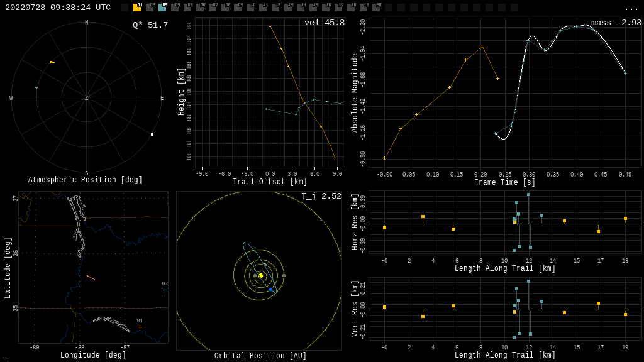Enable station 02 box in top bar
The image size is (644, 362).
(x=150, y=8)
